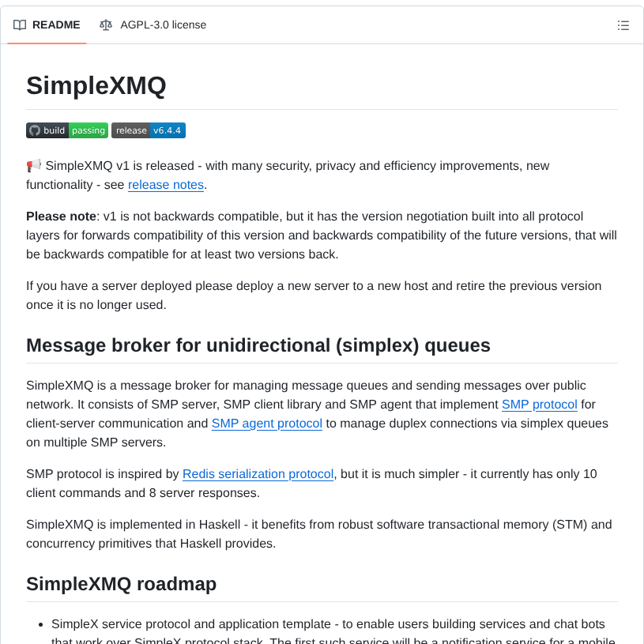644x644 pixels.
Task: Open the SMP agent protocol link
Action: pos(266,423)
